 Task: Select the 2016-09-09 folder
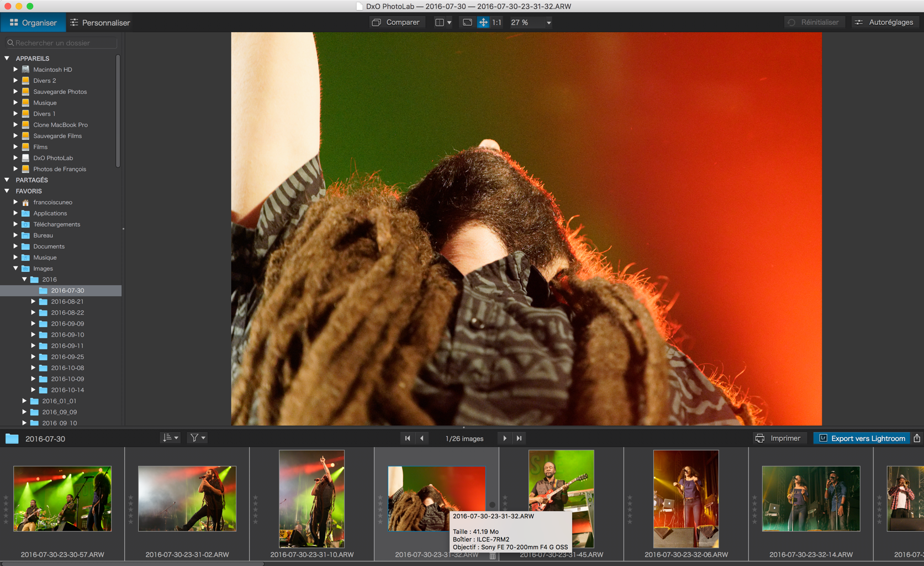[67, 324]
